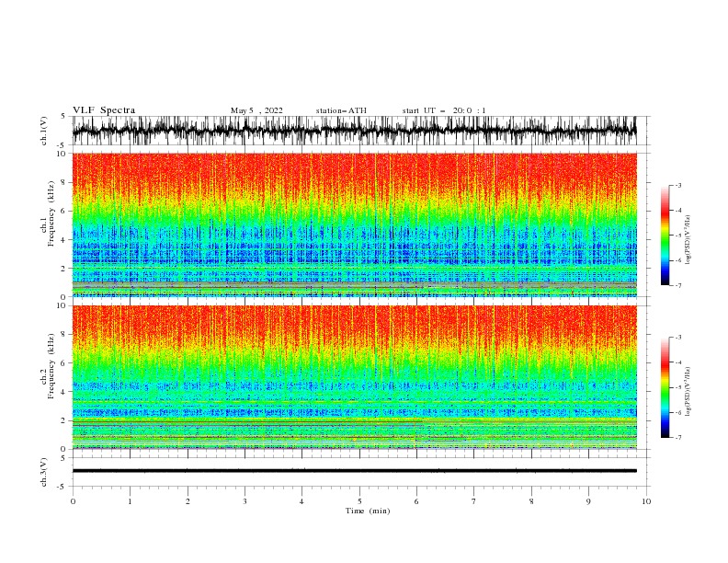Viewport: 728px width, 563px height.
Task: Click time axis tick label "7"
Action: 474,501
